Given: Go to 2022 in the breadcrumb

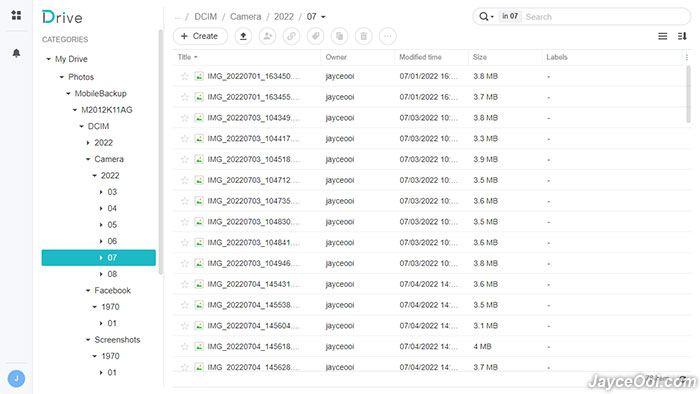Looking at the screenshot, I should tap(283, 17).
